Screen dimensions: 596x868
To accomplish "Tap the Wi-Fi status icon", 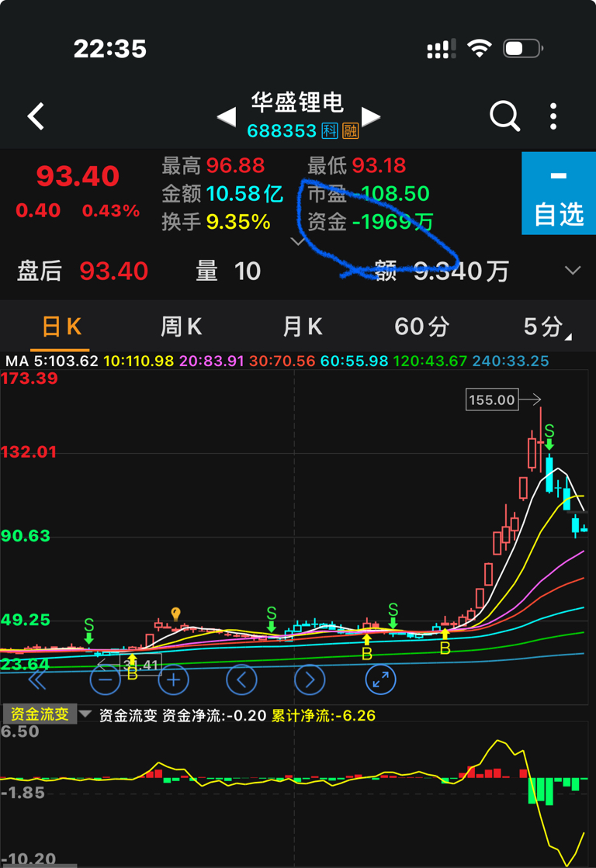I will (480, 47).
